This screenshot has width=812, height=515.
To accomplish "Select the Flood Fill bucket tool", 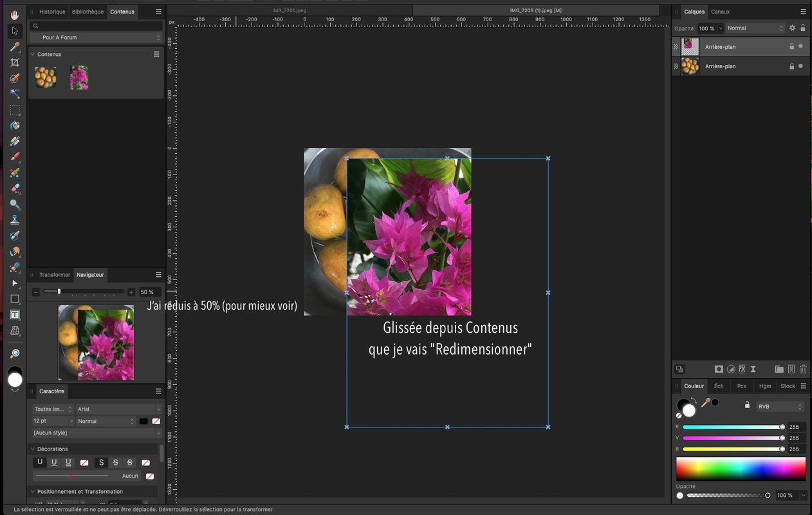I will point(15,126).
